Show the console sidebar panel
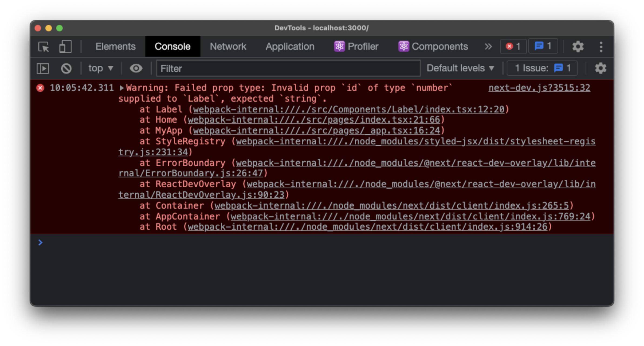Image resolution: width=644 pixels, height=346 pixels. point(43,68)
